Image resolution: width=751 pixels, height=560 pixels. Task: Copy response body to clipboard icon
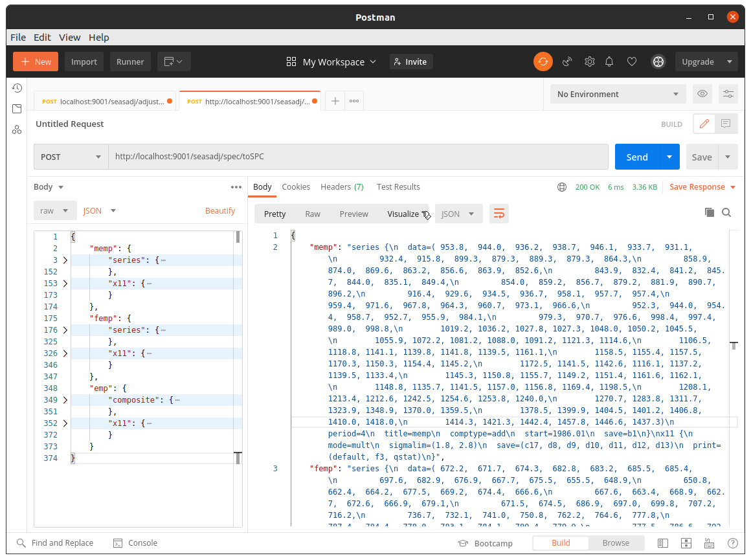(x=710, y=212)
